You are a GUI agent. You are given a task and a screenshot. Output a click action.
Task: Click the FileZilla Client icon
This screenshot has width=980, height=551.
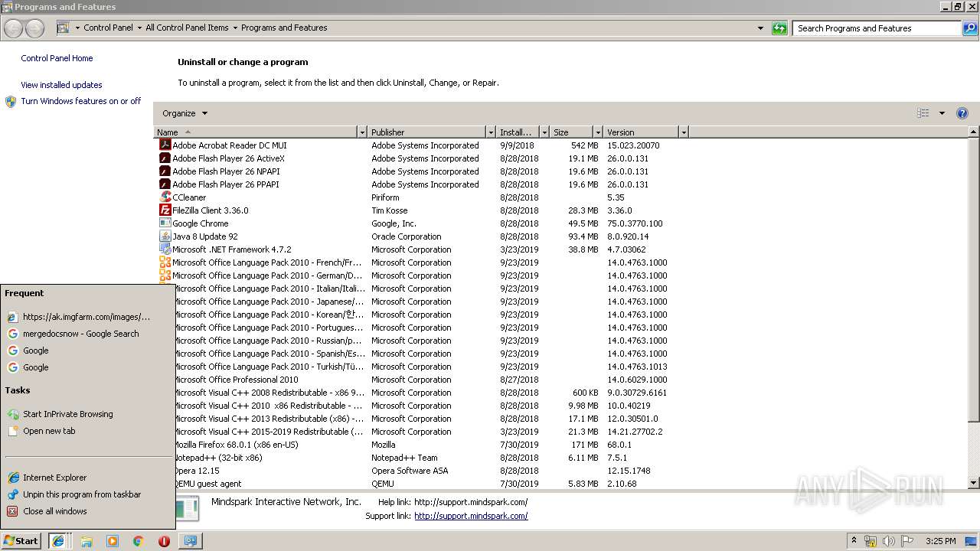click(x=165, y=210)
